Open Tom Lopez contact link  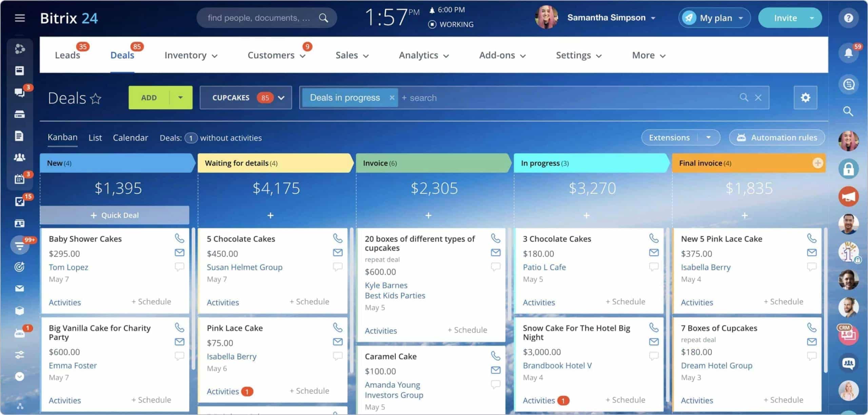click(68, 267)
